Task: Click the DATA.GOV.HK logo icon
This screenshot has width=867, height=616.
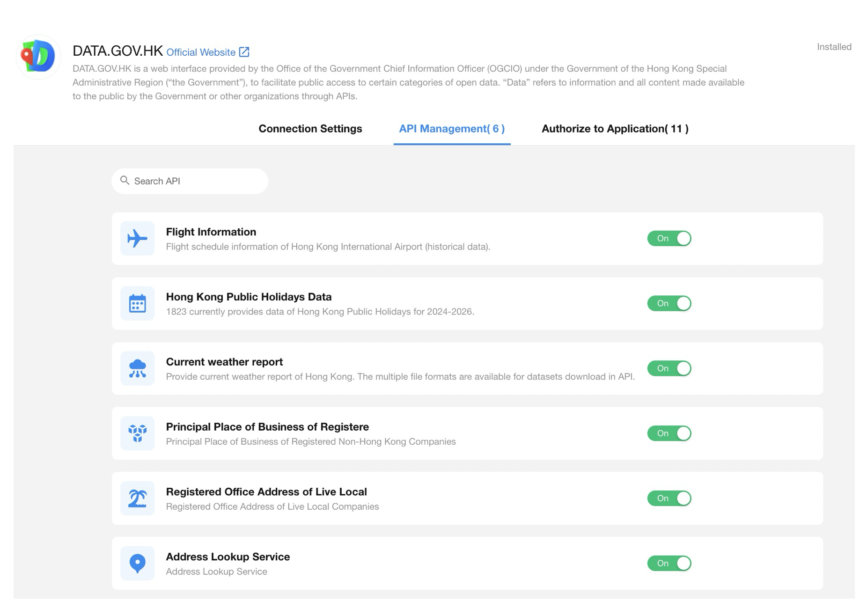Action: pyautogui.click(x=38, y=57)
